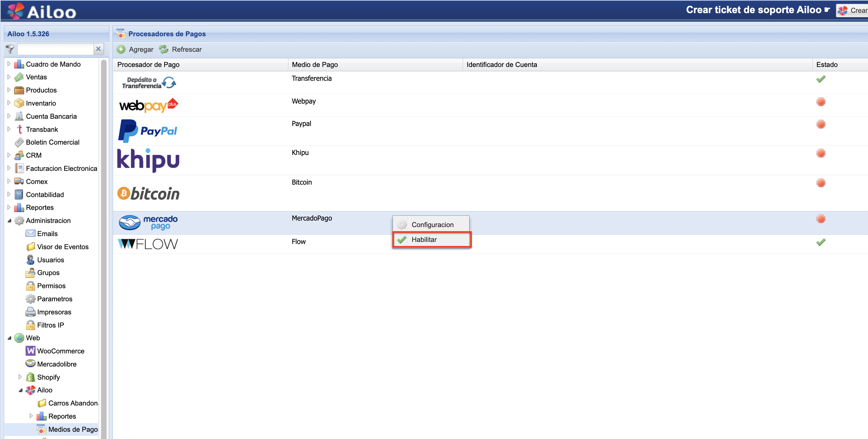Click green check status for Flow
Viewport: 868px width, 439px height.
821,242
